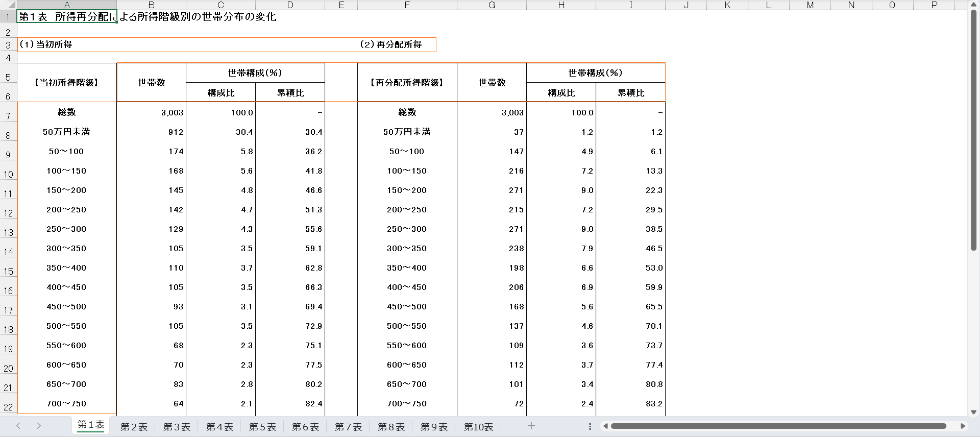Screen dimensions: 980x437
Task: Click horizontal scrollbar left arrow
Action: [605, 426]
